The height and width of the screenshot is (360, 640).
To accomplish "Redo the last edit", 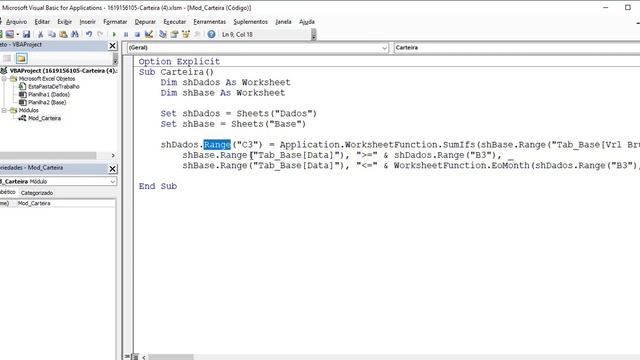I will click(x=100, y=35).
